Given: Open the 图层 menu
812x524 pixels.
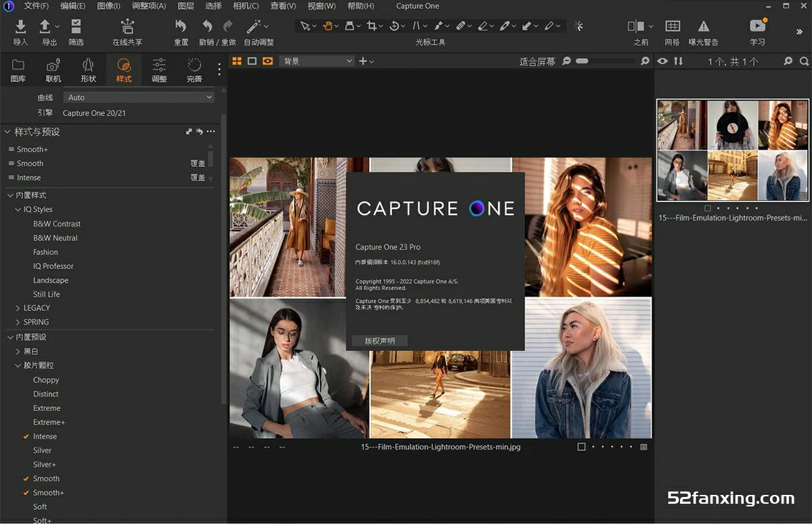Looking at the screenshot, I should pos(185,6).
